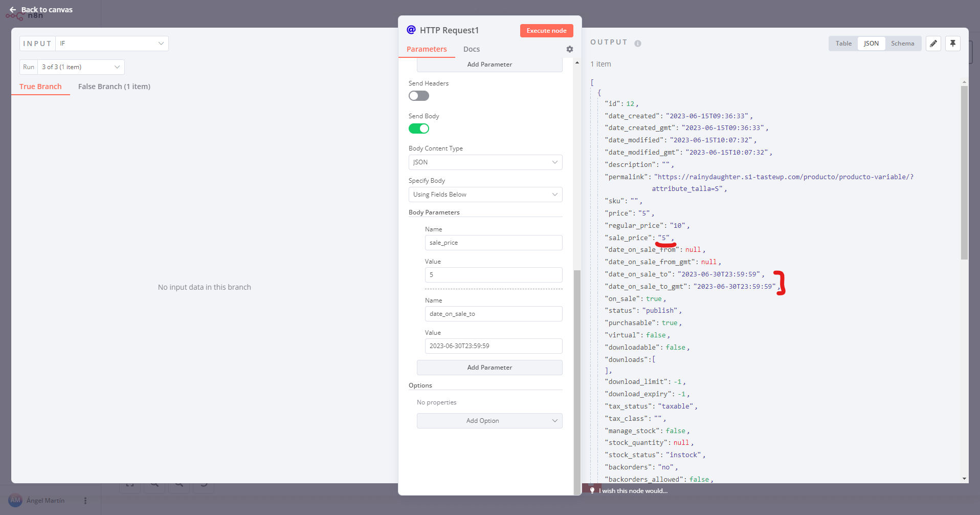Viewport: 980px width, 515px height.
Task: Pin the output data
Action: click(x=953, y=44)
